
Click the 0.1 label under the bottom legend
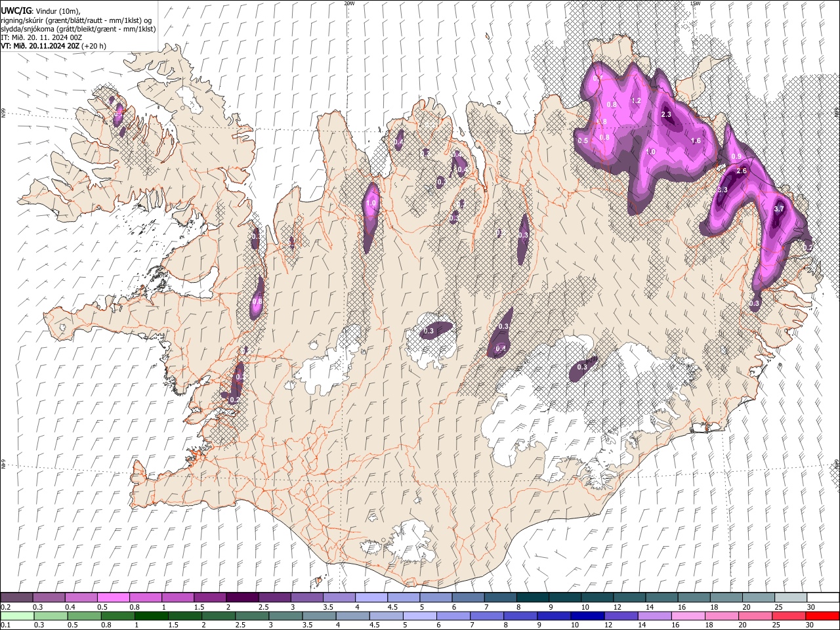(x=5, y=625)
